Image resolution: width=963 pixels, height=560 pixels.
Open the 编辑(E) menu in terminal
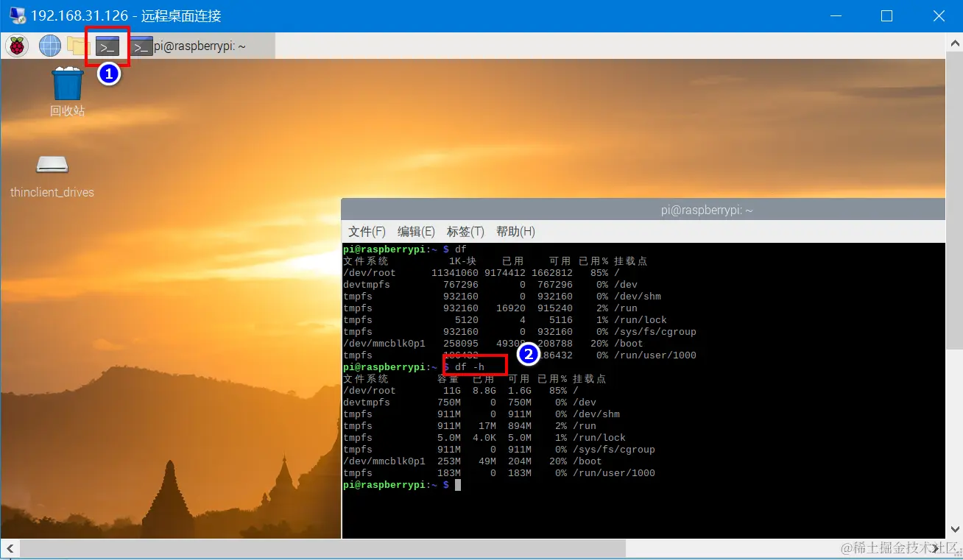click(416, 231)
